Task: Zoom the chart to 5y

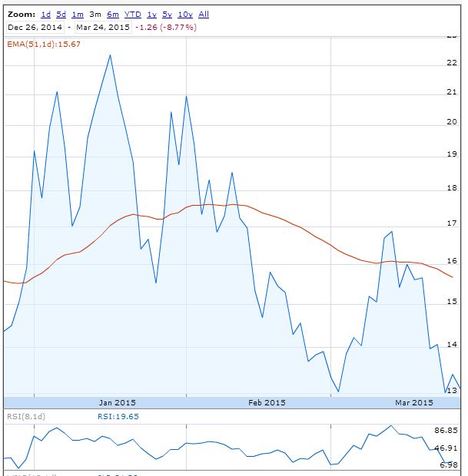Action: tap(167, 15)
